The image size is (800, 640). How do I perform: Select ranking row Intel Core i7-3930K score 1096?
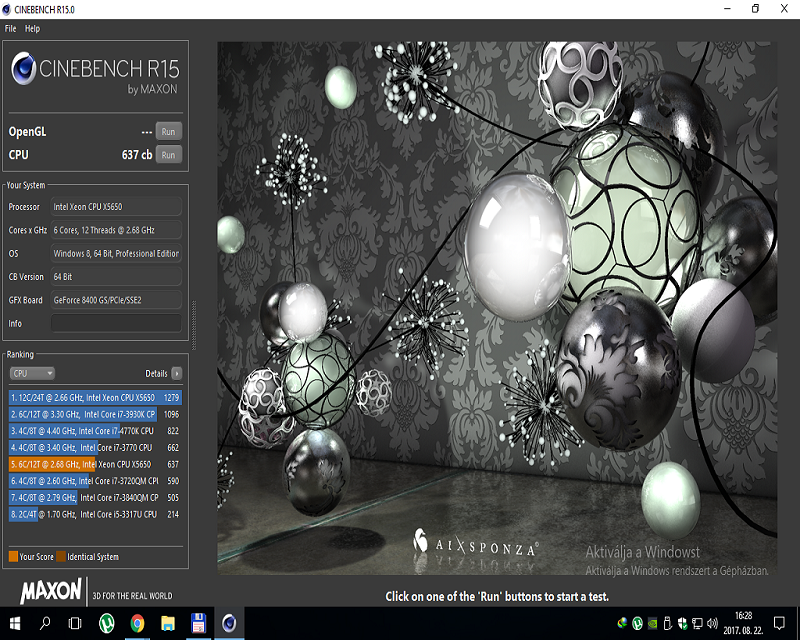[x=95, y=414]
